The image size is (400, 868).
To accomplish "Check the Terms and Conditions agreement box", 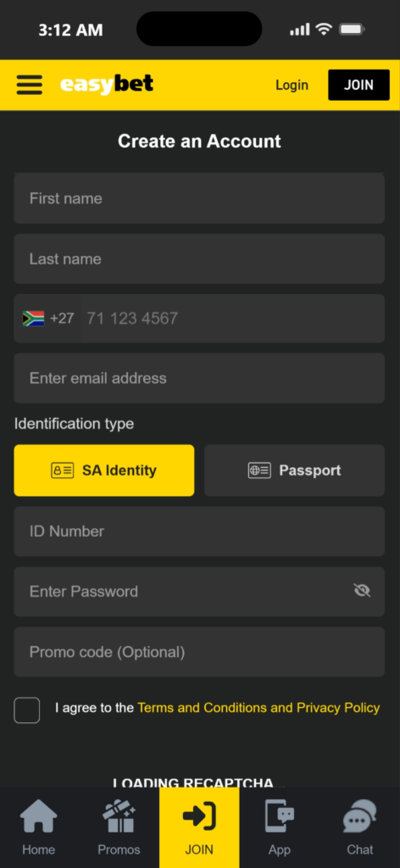I will point(26,710).
